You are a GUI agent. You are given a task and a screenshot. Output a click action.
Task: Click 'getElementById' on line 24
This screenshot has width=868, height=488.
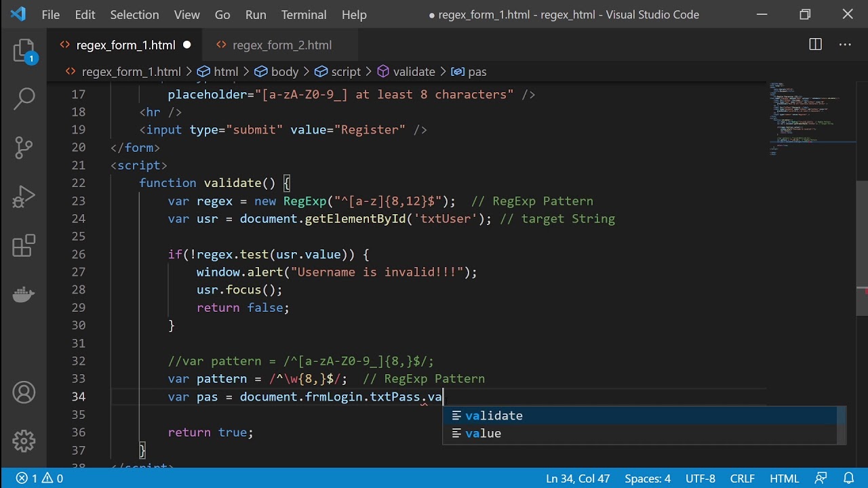click(x=355, y=219)
